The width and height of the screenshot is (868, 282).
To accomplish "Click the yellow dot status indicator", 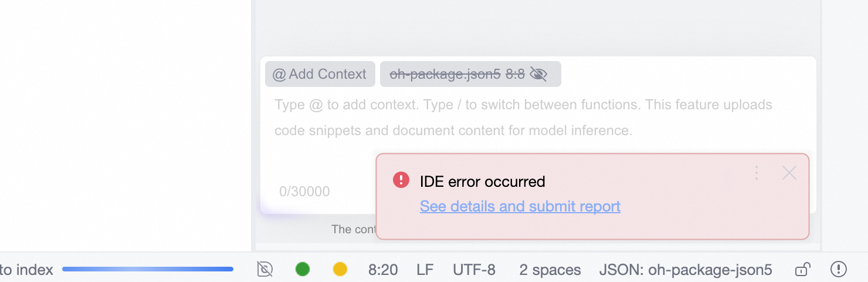I will pos(340,270).
